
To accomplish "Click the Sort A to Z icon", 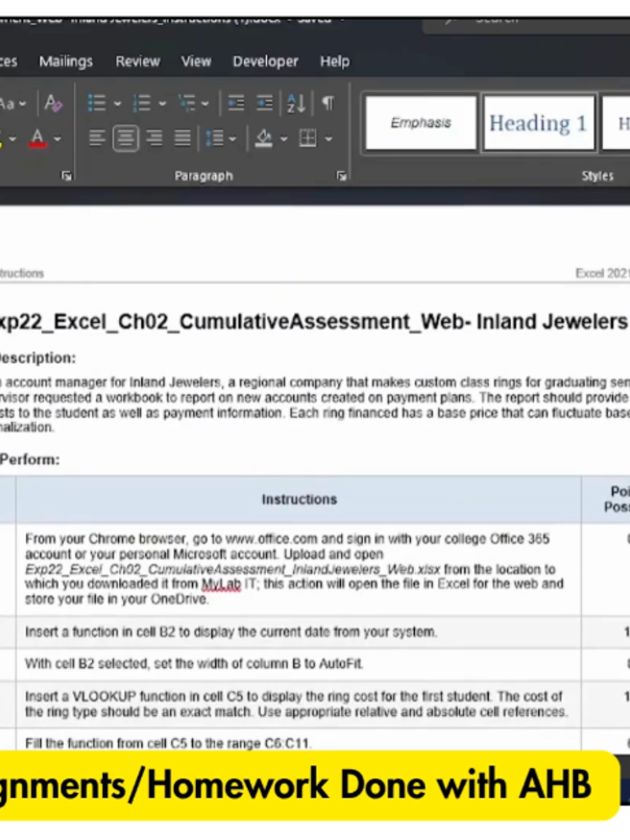I will (x=296, y=103).
